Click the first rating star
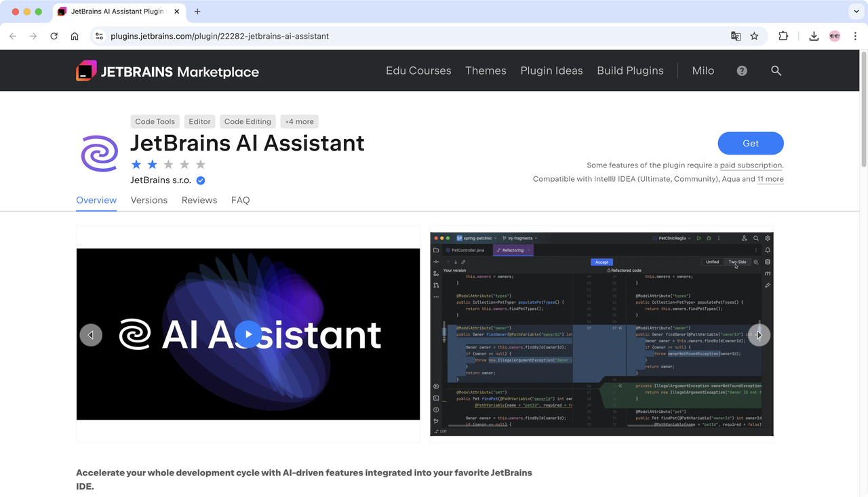868x497 pixels. pos(136,164)
